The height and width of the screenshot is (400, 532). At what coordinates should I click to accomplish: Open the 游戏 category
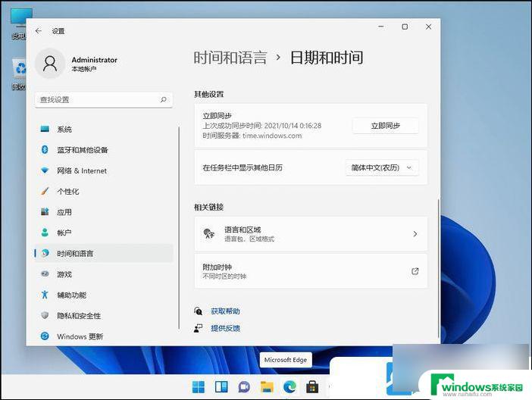click(104, 273)
